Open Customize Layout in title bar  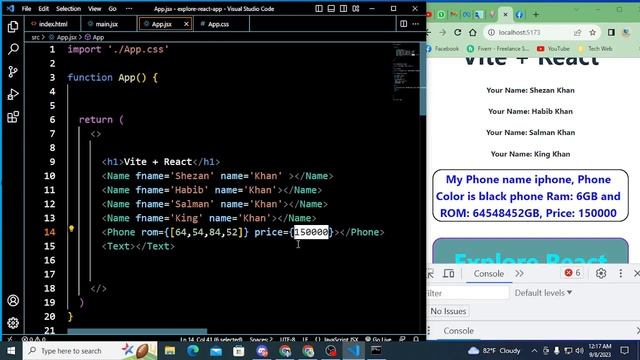356,9
